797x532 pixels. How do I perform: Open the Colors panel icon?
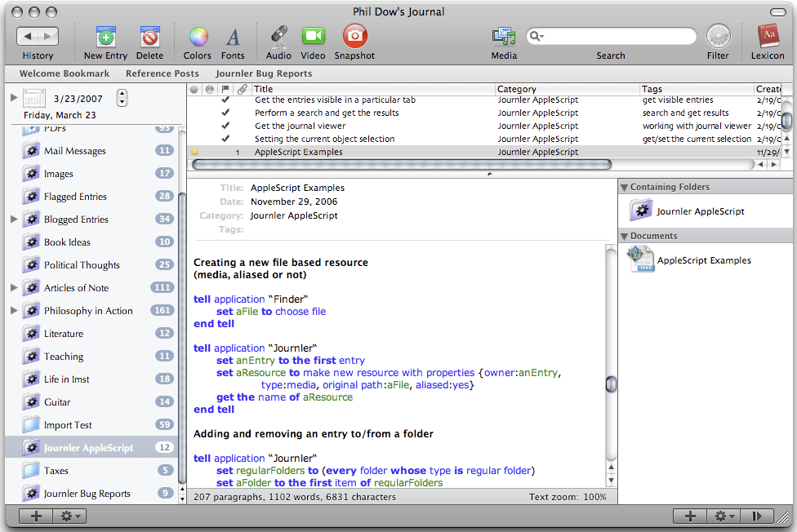pos(198,37)
